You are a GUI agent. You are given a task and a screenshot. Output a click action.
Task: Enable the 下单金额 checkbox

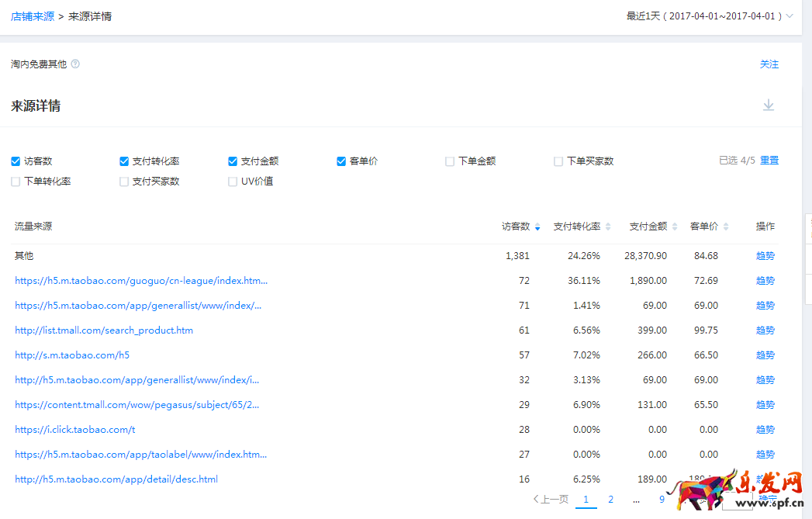450,161
